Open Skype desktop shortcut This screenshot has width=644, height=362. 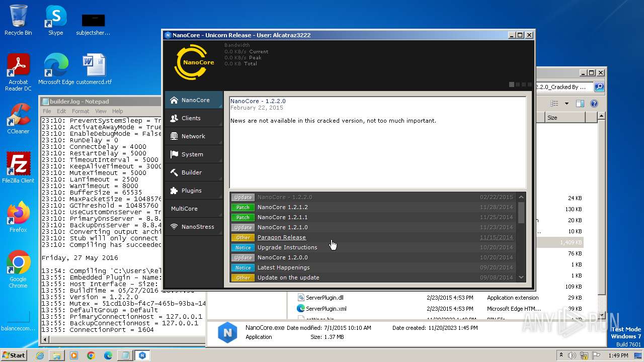pyautogui.click(x=55, y=20)
